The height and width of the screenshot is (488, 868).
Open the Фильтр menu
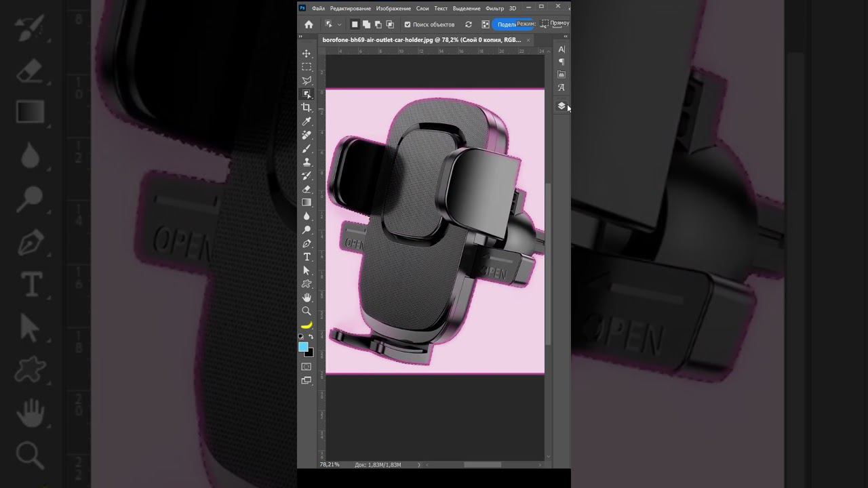pos(494,8)
